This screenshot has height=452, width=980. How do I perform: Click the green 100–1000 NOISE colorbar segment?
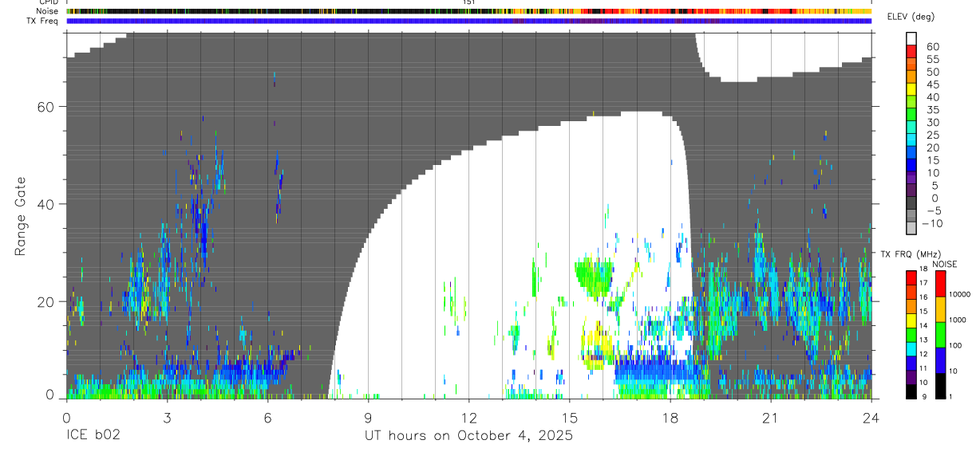click(x=940, y=333)
